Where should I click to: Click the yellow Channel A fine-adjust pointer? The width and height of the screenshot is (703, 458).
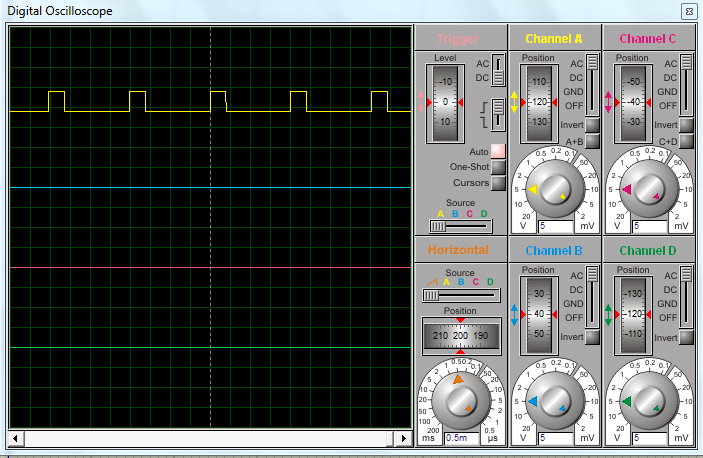pyautogui.click(x=563, y=196)
